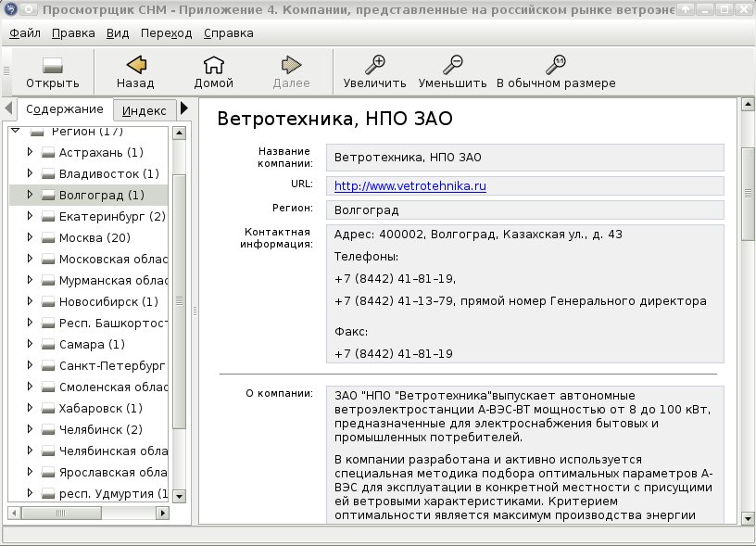Open the Справка menu

229,33
